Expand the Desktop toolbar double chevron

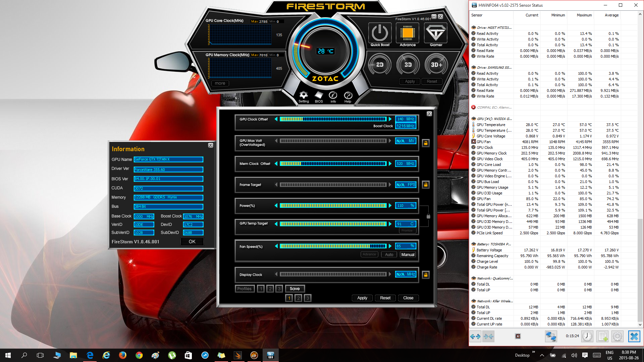coord(534,352)
